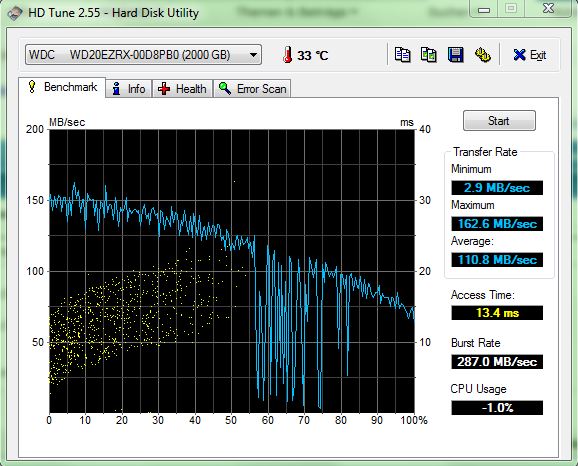Start the benchmark with Start button

click(x=499, y=121)
